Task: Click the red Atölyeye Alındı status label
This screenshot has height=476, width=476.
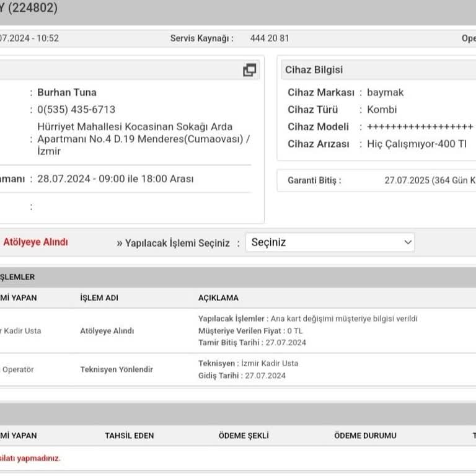Action: pyautogui.click(x=35, y=242)
